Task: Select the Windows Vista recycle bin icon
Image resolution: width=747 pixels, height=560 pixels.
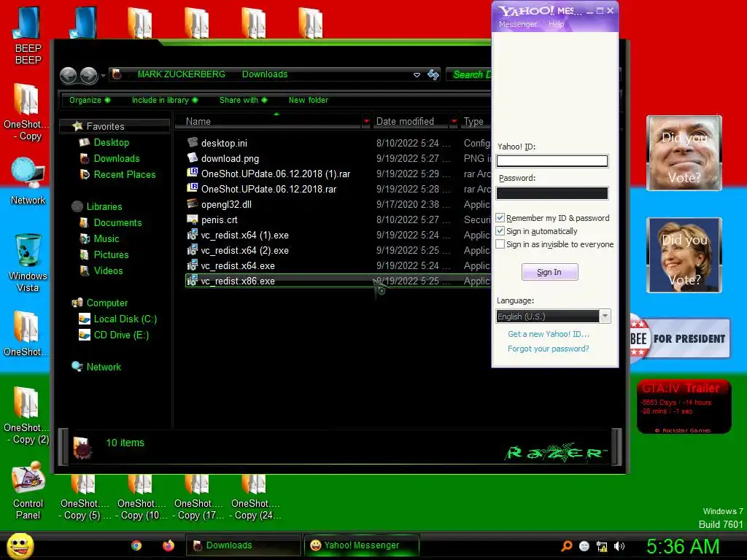Action: click(28, 262)
